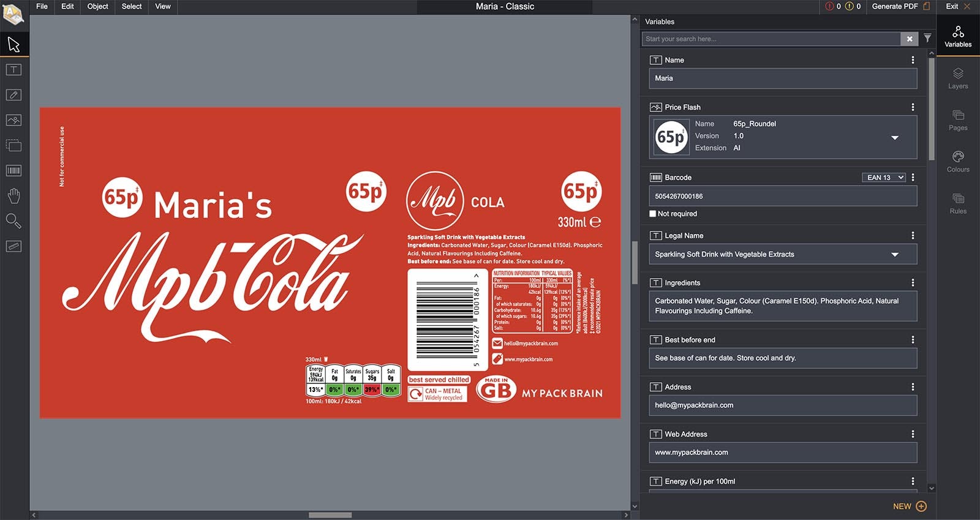Click the application logo icon
Image resolution: width=980 pixels, height=520 pixels.
click(13, 14)
